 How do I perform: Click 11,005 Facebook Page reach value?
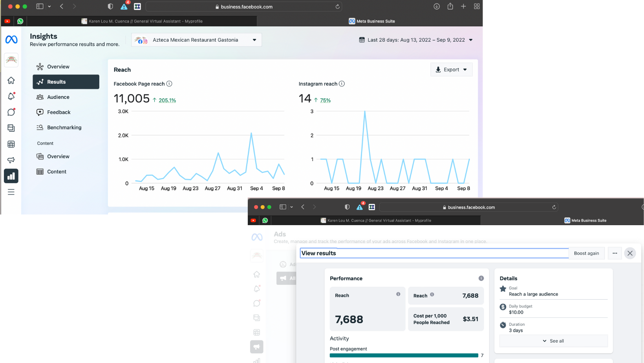(x=132, y=99)
